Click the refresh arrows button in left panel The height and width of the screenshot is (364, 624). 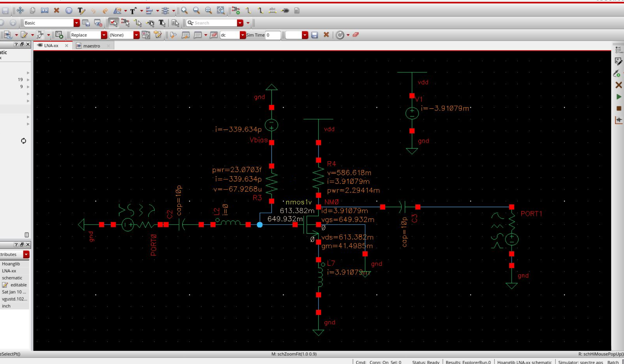(x=23, y=141)
